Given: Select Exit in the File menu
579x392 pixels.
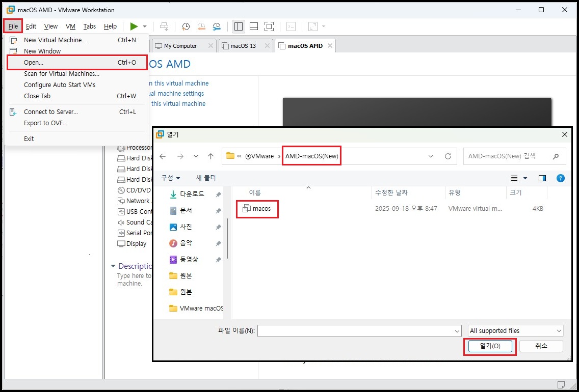Looking at the screenshot, I should 77,138.
